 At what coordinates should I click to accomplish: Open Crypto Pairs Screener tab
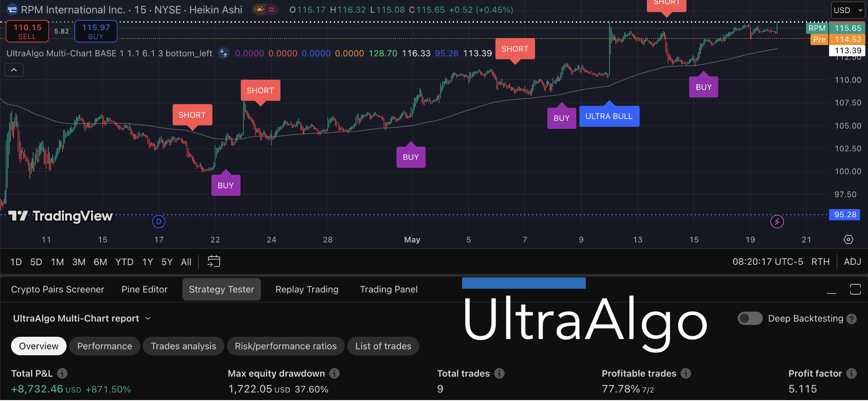(x=58, y=289)
